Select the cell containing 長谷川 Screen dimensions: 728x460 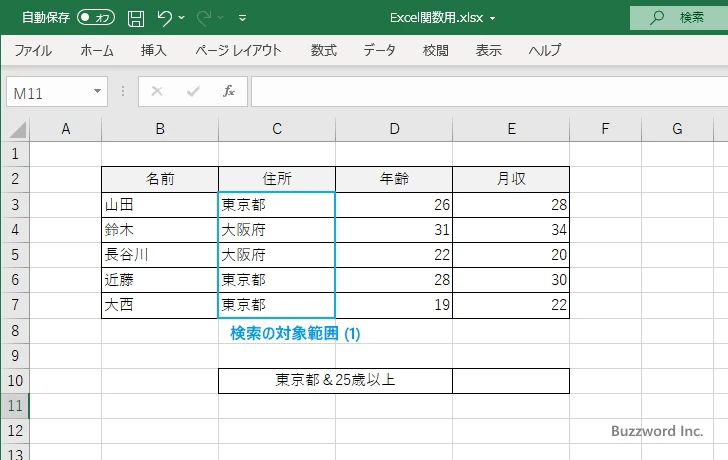(160, 255)
